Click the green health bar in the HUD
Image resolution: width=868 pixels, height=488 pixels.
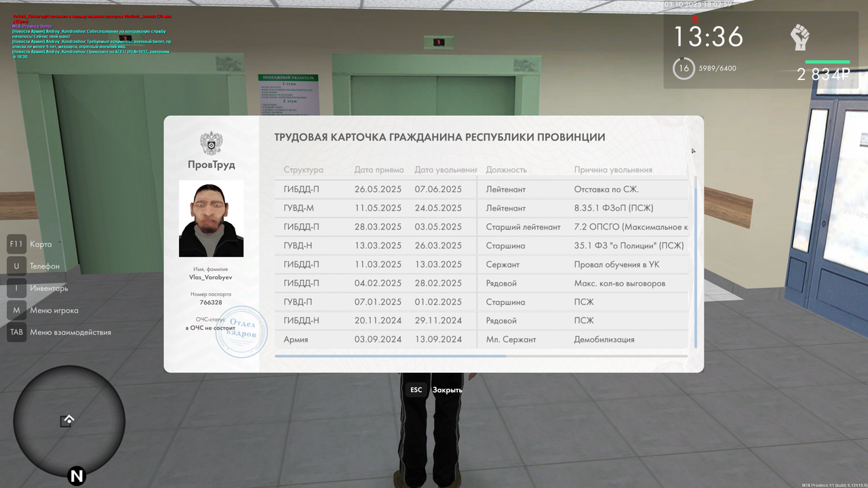827,62
